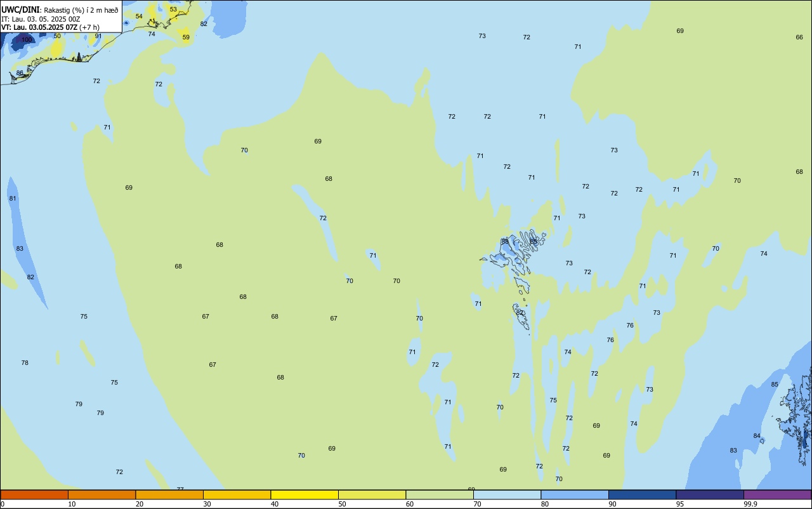Select the "91" humidity value
The width and height of the screenshot is (812, 509).
click(x=98, y=36)
